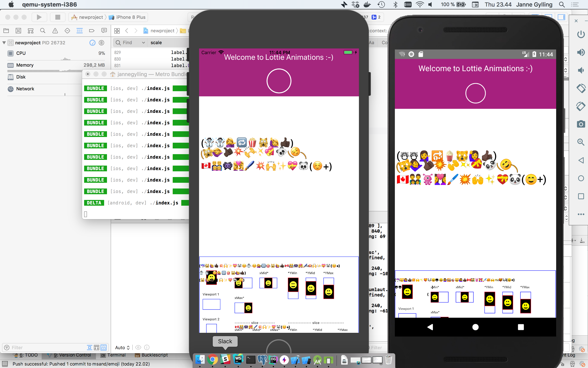This screenshot has height=368, width=588.
Task: Open Spotlight search in menu bar
Action: [562, 4]
